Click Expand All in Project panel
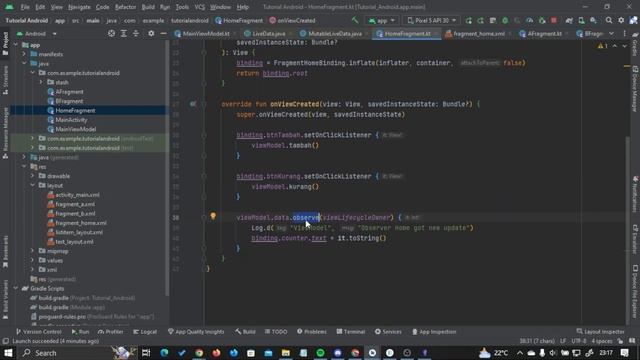Viewport: 640px width, 360px height. tap(124, 33)
